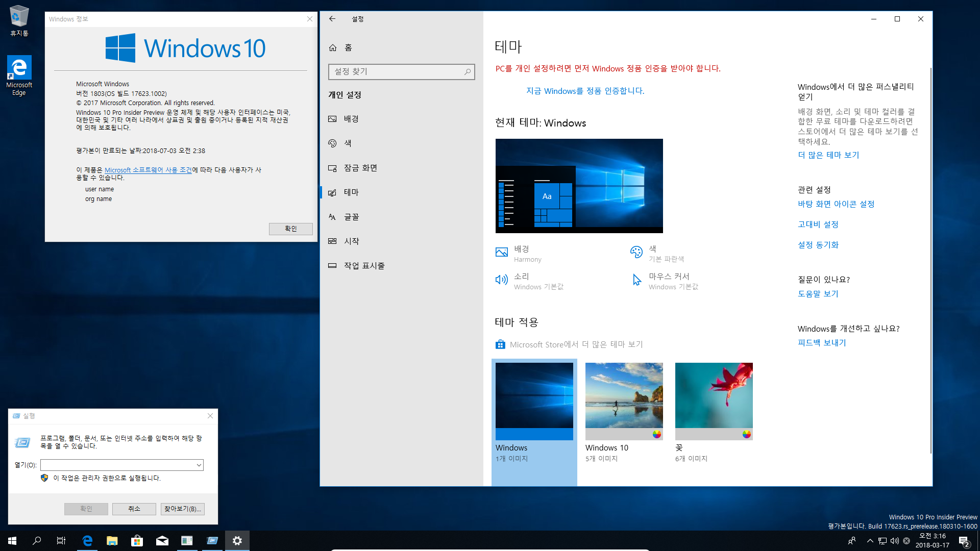Open Microsoft Store from taskbar
Screen dimensions: 980x551
click(x=137, y=541)
